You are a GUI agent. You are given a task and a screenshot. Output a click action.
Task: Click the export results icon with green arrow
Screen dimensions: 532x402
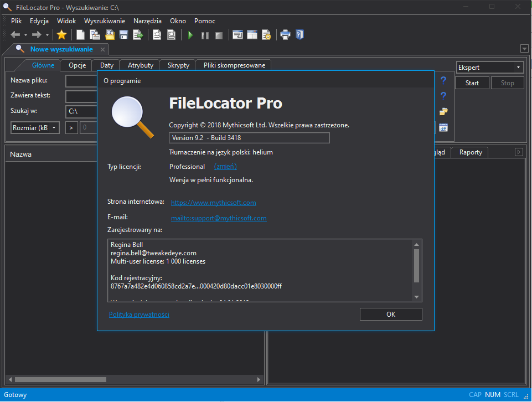(138, 34)
